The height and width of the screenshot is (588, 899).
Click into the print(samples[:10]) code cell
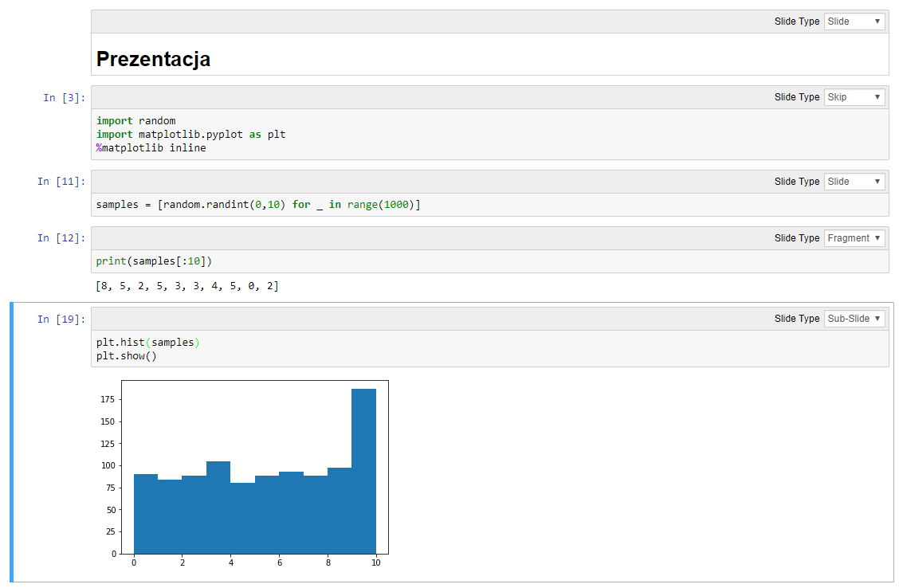[489, 261]
